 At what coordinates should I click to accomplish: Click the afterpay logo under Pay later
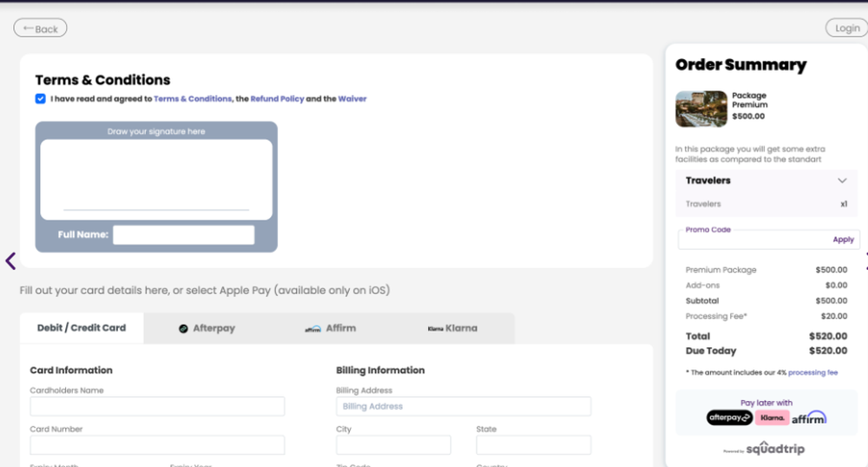point(729,418)
